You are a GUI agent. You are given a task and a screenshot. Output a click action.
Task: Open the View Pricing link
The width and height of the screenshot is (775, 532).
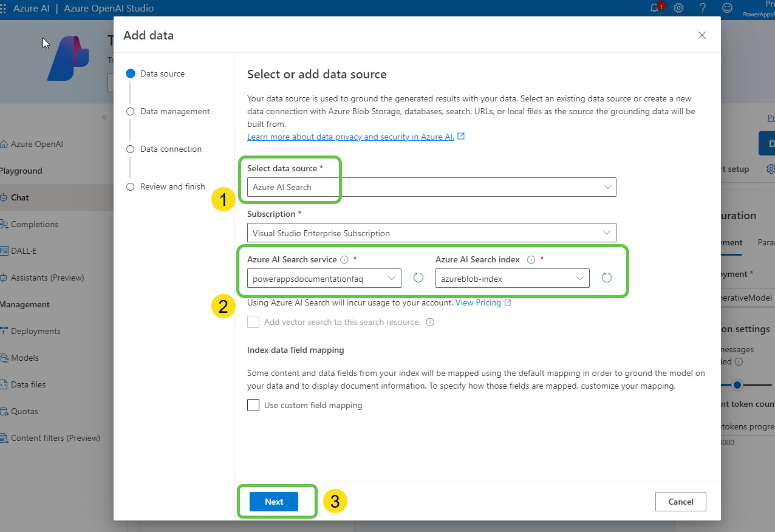[x=479, y=302]
